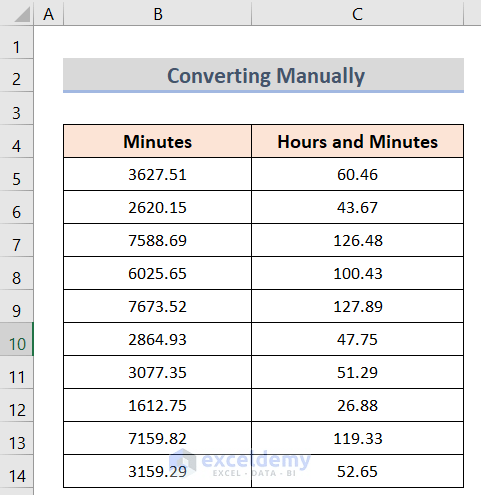The image size is (481, 495).
Task: Select cell with 47.75
Action: point(357,339)
